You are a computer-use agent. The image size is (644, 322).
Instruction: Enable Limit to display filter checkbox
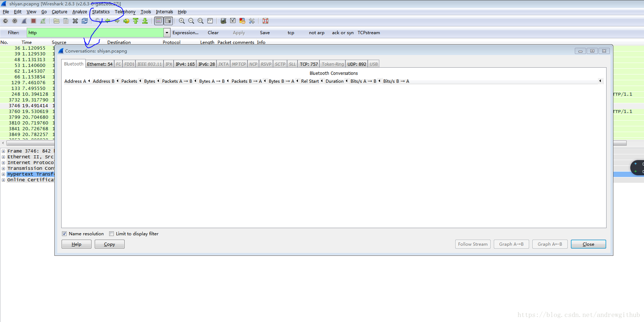tap(111, 234)
